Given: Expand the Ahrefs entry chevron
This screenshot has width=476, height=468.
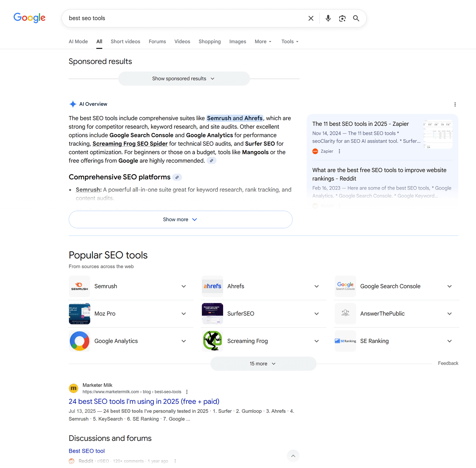Looking at the screenshot, I should coord(316,286).
